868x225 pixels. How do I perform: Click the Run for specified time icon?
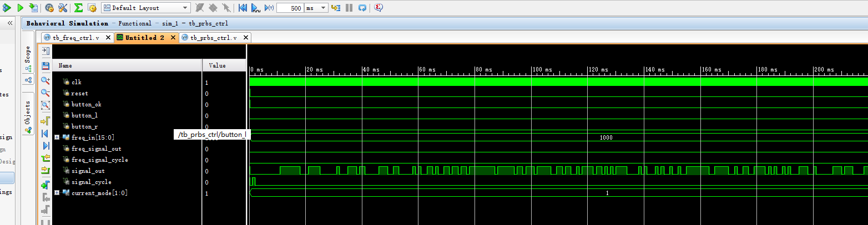click(269, 8)
